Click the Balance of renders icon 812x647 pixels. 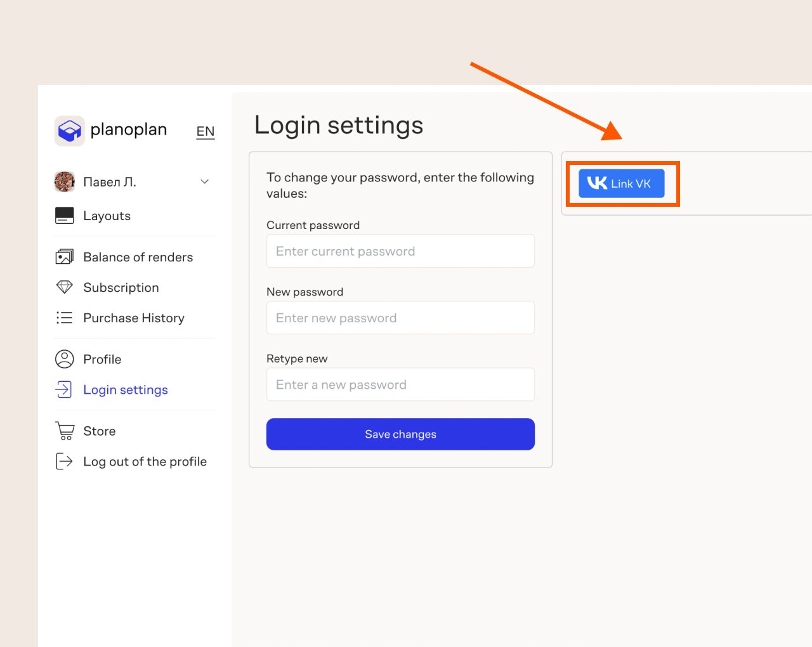[65, 257]
